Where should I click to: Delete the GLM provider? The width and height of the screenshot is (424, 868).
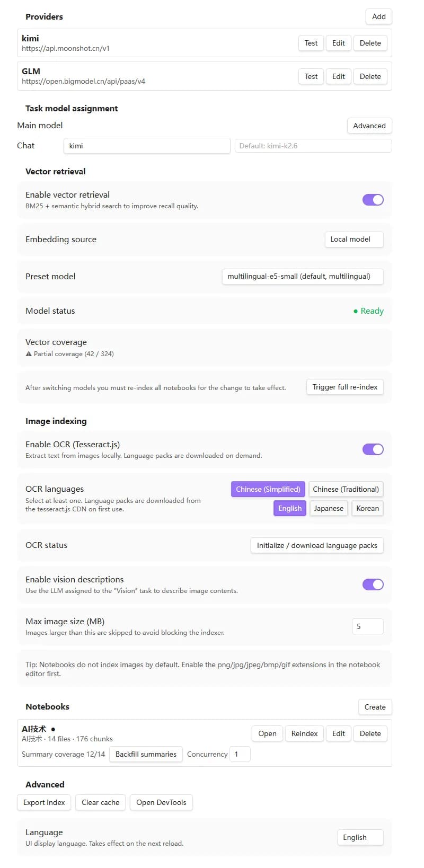(x=370, y=76)
